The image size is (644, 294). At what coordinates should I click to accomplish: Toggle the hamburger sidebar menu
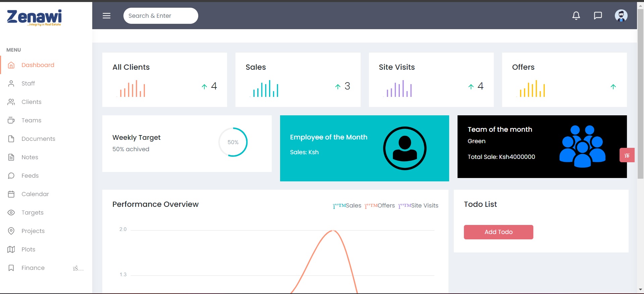[x=106, y=16]
